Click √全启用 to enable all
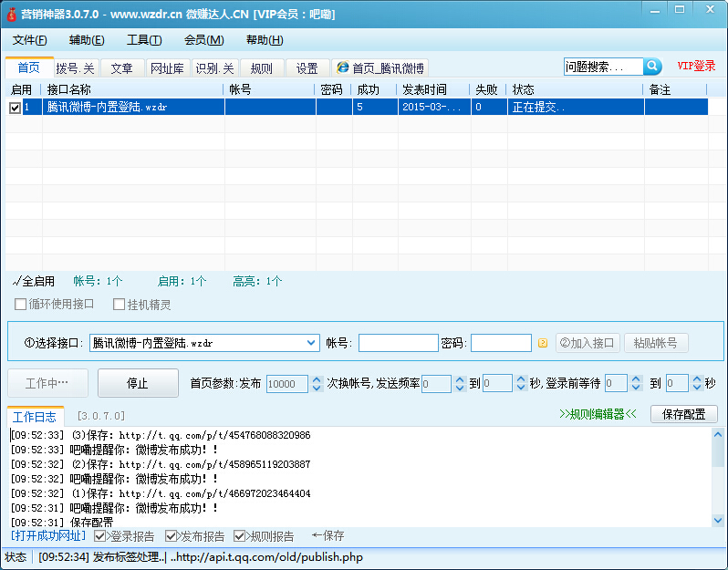Screen dimensions: 728x570 coord(34,281)
